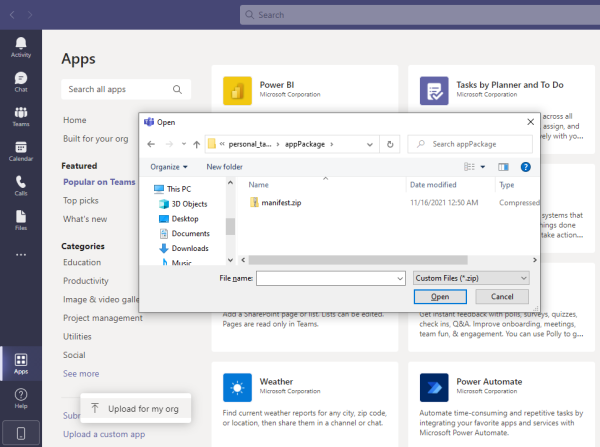Open Chat in the Teams sidebar
600x447 pixels.
coord(21,82)
